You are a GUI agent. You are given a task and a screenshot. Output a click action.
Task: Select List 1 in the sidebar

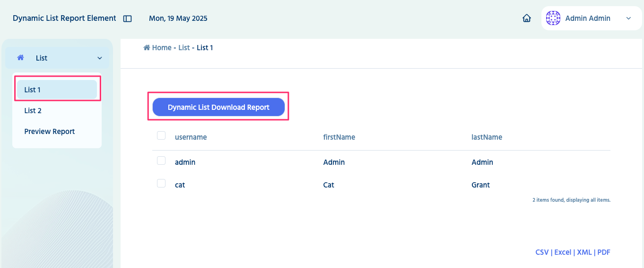33,90
